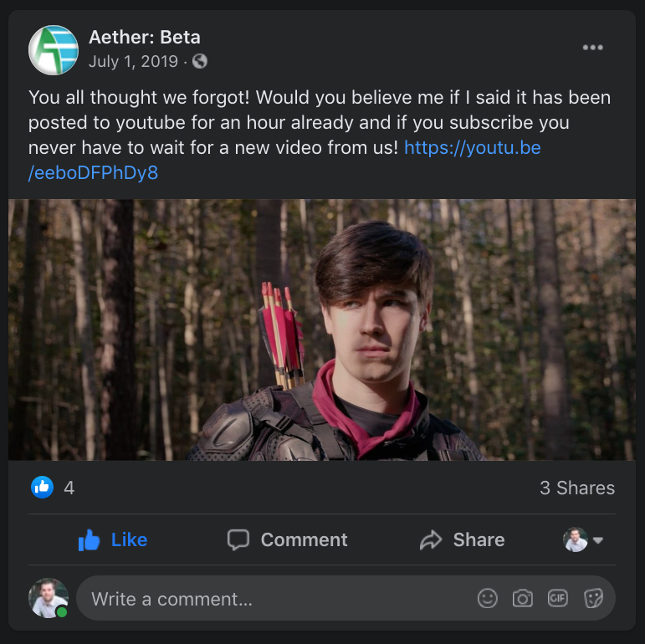View the 3 Shares list
Screen dimensions: 645x644
click(x=576, y=488)
